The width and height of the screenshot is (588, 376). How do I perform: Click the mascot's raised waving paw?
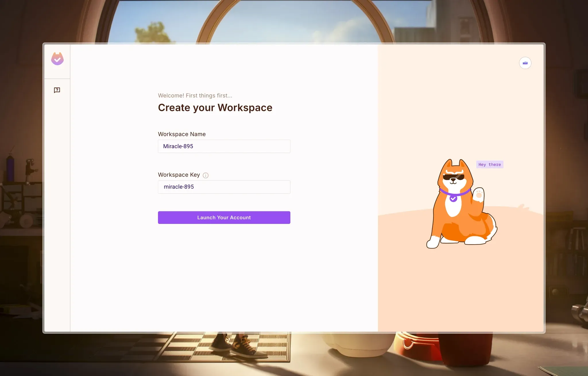coord(478,195)
